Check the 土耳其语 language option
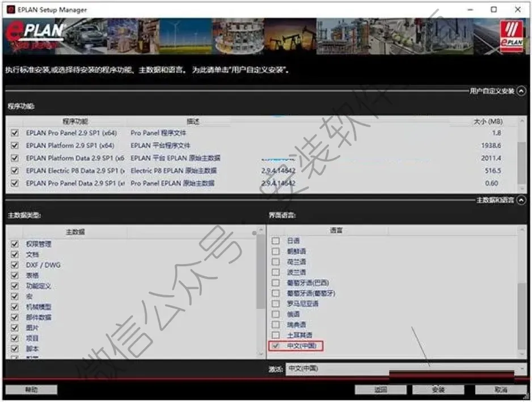532x402 pixels. click(x=276, y=335)
